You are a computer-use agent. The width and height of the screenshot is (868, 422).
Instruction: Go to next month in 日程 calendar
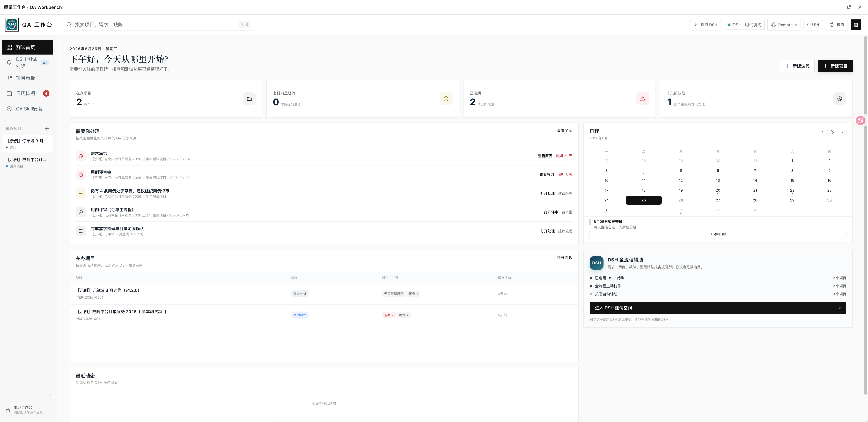[842, 132]
